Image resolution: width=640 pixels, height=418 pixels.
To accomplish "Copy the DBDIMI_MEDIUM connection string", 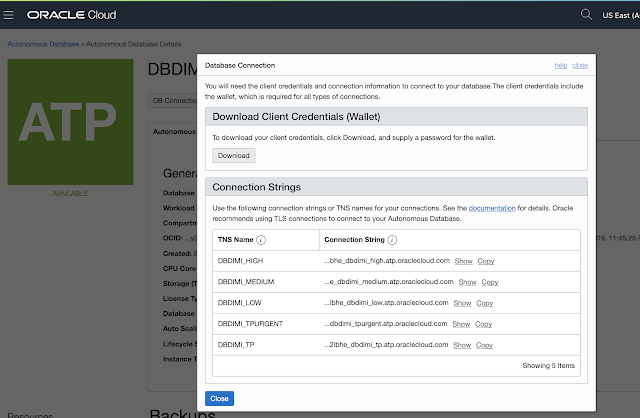I will tap(489, 282).
